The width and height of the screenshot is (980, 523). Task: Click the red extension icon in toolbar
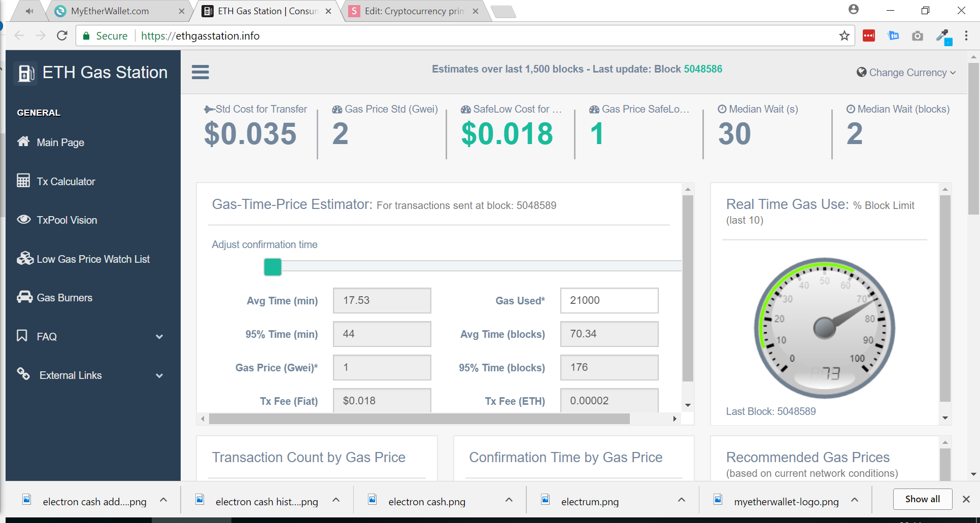pos(869,36)
